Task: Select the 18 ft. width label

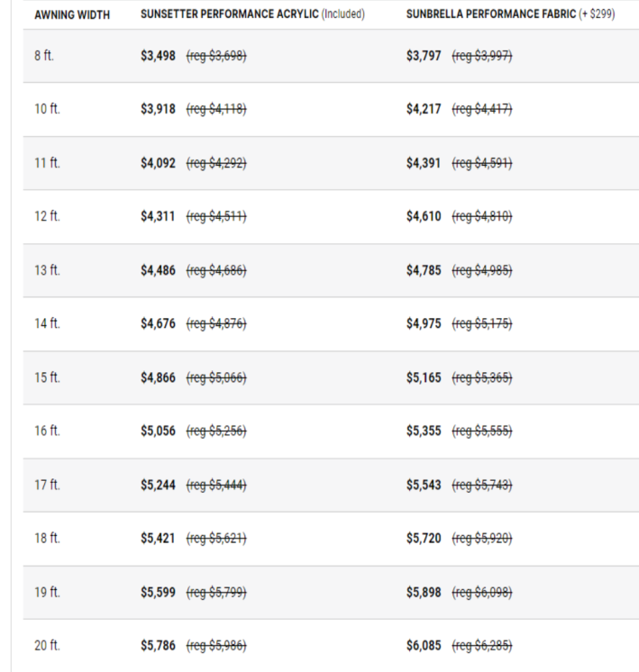Action: pyautogui.click(x=48, y=539)
